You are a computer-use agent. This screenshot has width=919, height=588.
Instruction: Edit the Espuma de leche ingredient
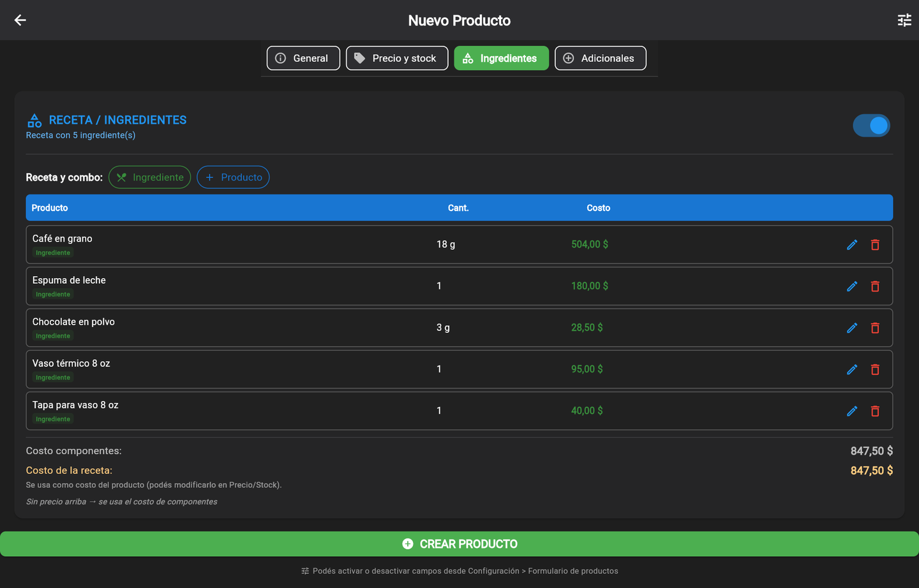click(x=852, y=286)
